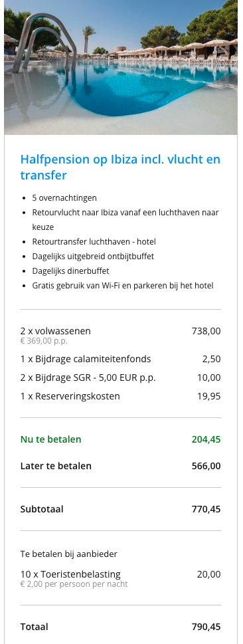Click the hotel pool photo
The height and width of the screenshot is (644, 243).
(x=121, y=67)
